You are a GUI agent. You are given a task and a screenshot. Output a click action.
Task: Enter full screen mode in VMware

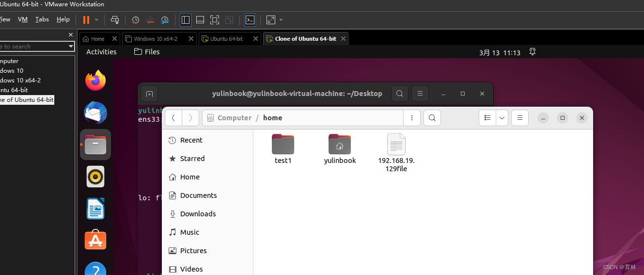pos(215,20)
